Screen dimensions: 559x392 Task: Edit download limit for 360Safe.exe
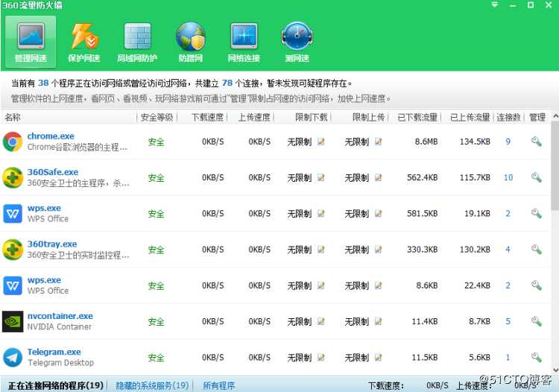point(320,177)
